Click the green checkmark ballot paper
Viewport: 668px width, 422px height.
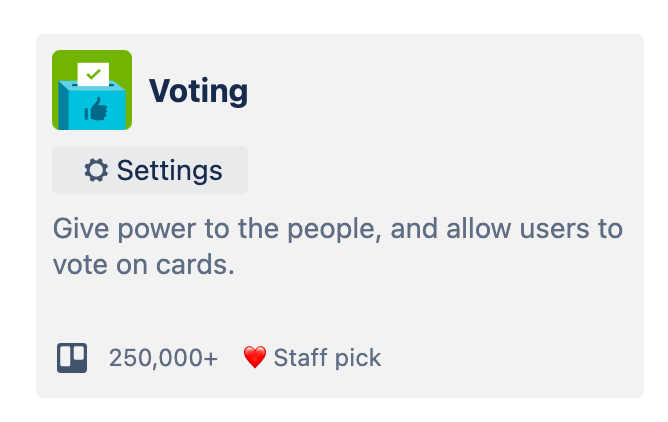[x=93, y=74]
